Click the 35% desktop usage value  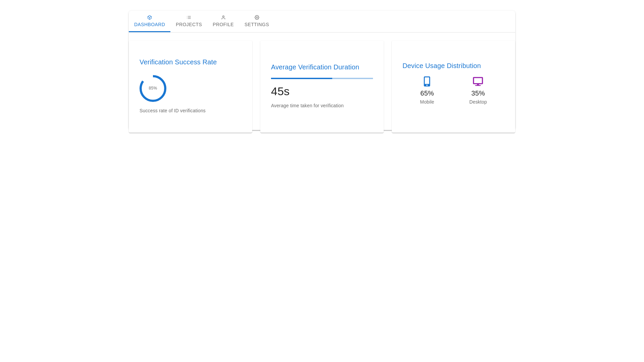pos(478,93)
